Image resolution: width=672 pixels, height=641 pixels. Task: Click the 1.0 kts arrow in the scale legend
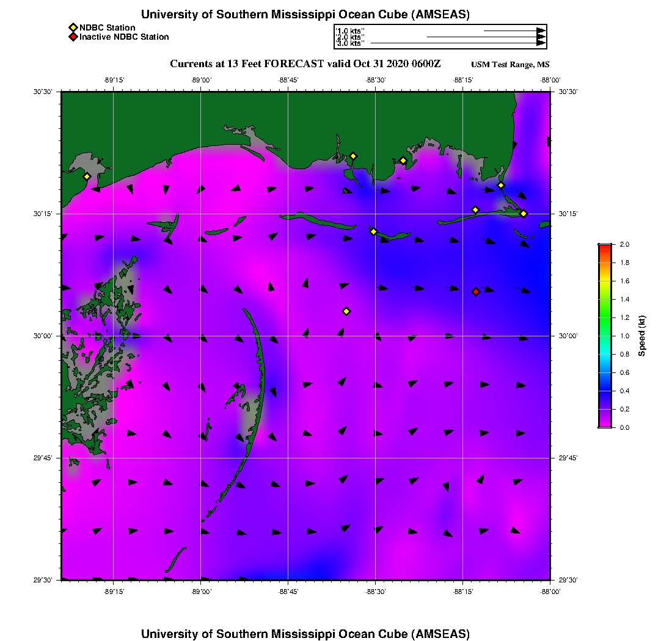tap(514, 30)
